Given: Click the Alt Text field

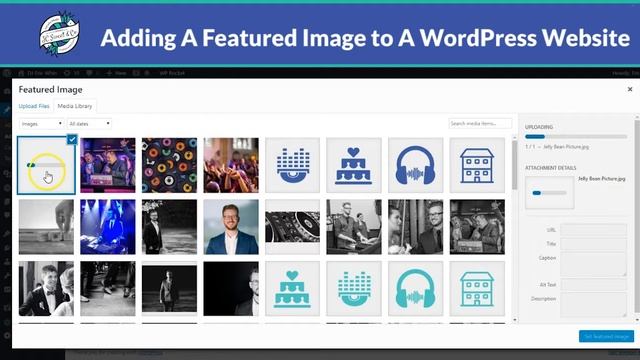Looking at the screenshot, I should (593, 284).
